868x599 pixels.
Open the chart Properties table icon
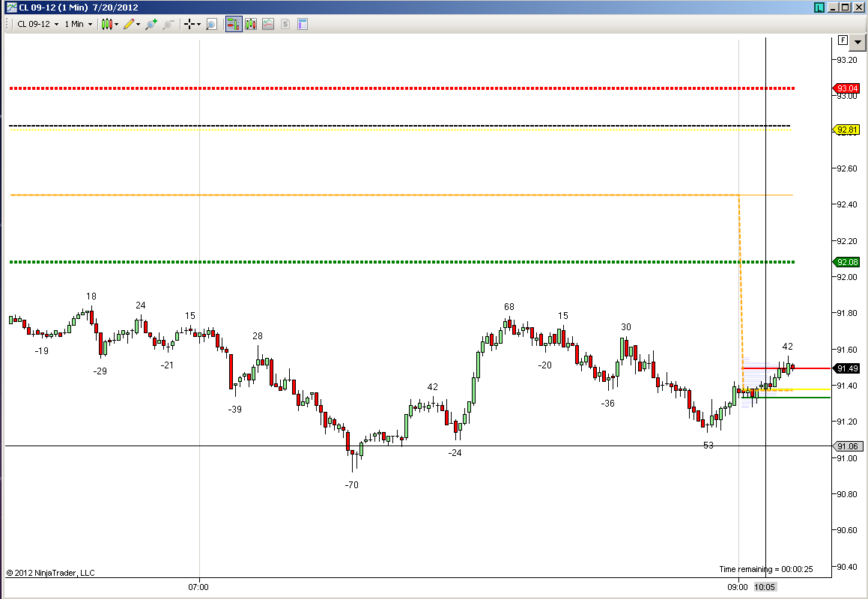[x=303, y=25]
